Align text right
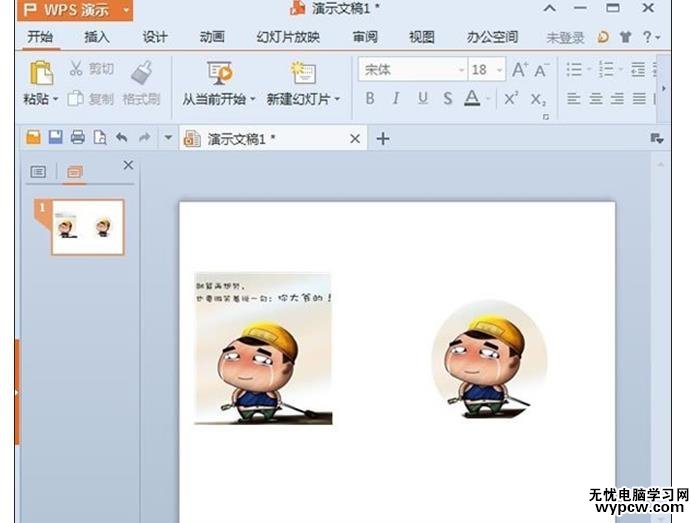 click(x=617, y=98)
